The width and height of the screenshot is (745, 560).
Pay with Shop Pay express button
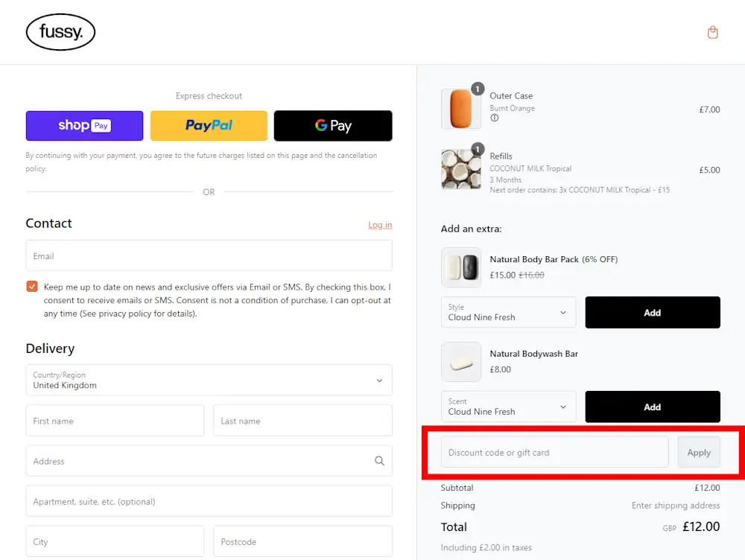[84, 126]
